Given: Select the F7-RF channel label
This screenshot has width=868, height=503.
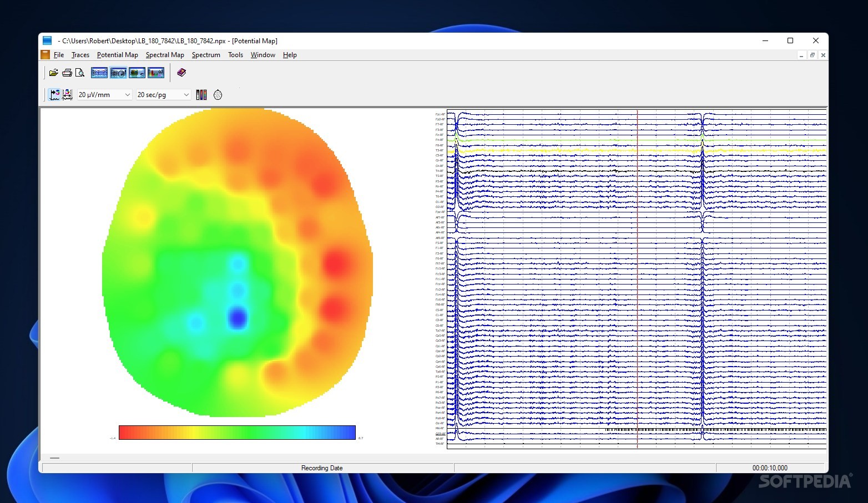Looking at the screenshot, I should pyautogui.click(x=440, y=124).
